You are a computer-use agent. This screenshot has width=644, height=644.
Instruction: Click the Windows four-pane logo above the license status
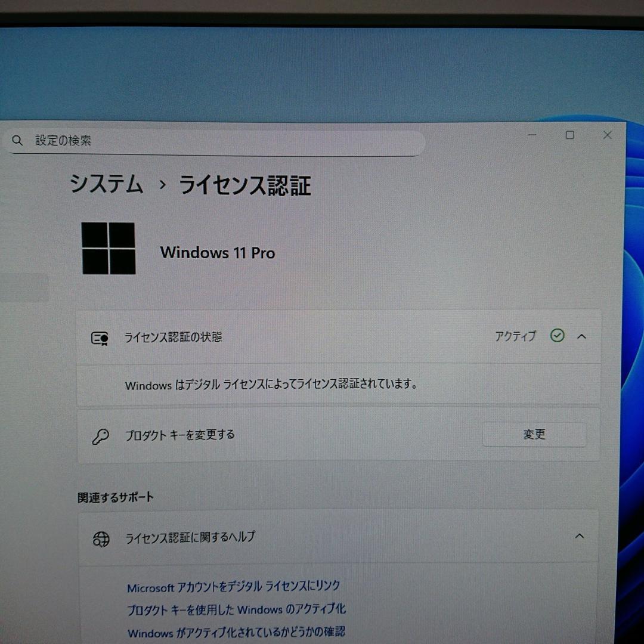point(109,247)
